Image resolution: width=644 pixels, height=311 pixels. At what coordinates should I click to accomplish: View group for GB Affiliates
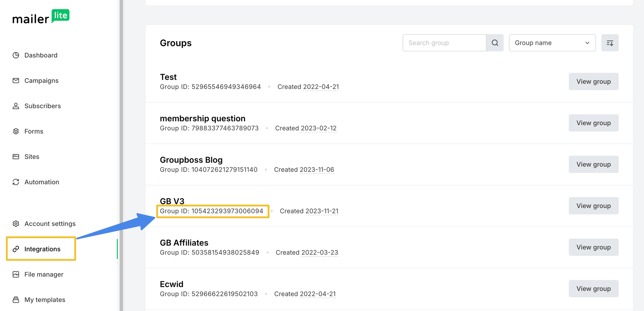pyautogui.click(x=593, y=247)
